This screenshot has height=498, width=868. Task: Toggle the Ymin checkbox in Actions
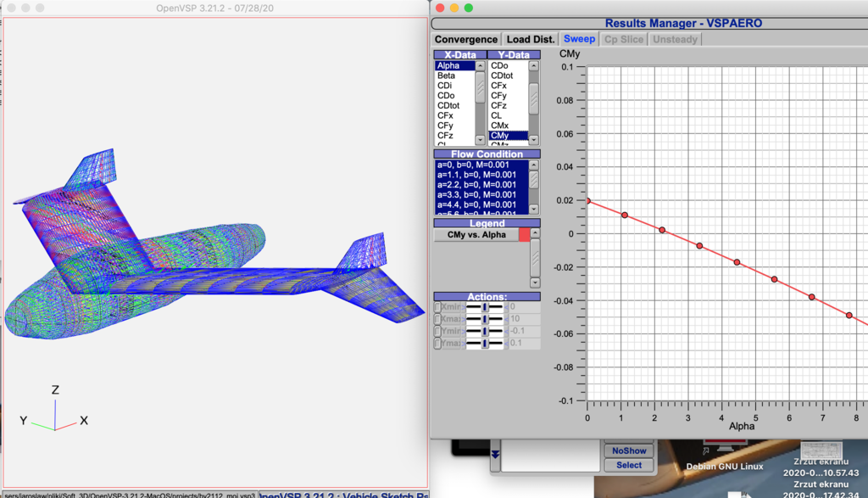point(437,331)
